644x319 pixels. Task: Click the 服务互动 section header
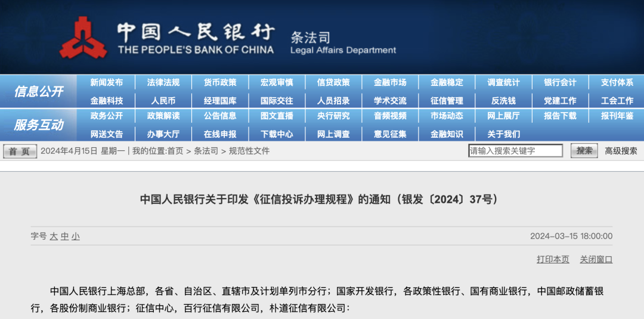(x=39, y=125)
